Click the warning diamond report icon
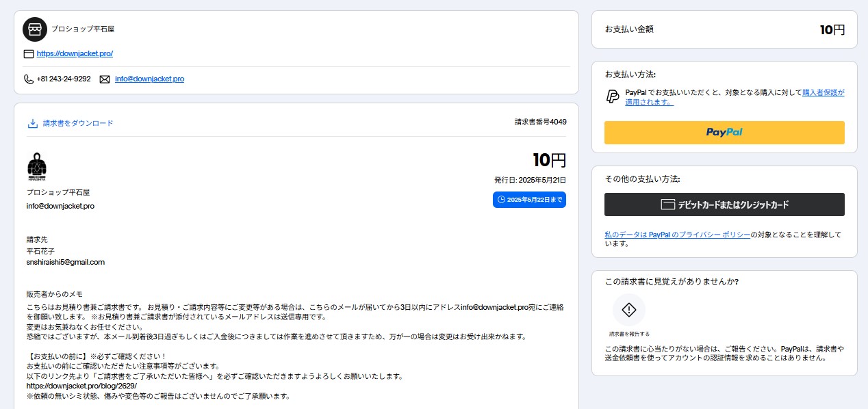The height and width of the screenshot is (409, 868). [628, 310]
